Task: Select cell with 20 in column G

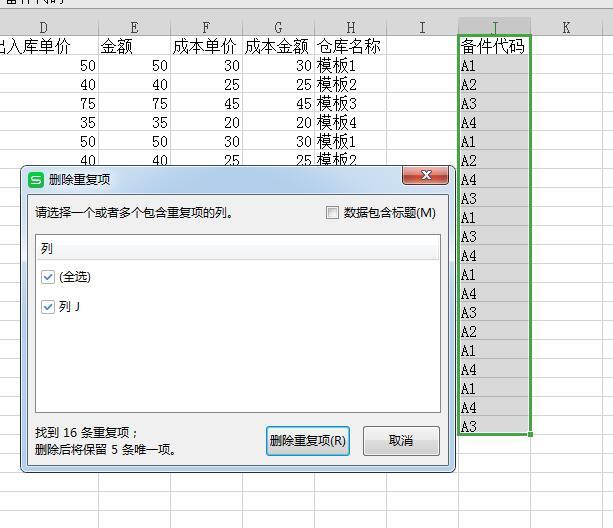Action: point(278,122)
